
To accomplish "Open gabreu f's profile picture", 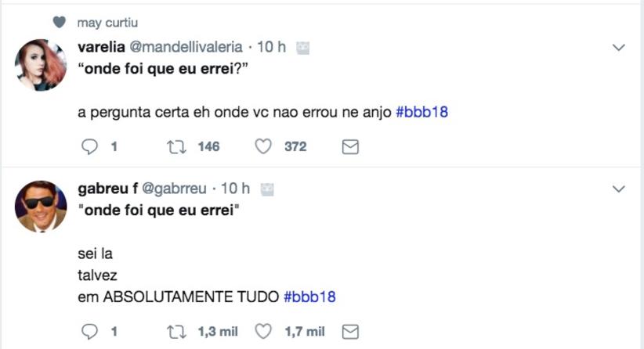I will 41,206.
